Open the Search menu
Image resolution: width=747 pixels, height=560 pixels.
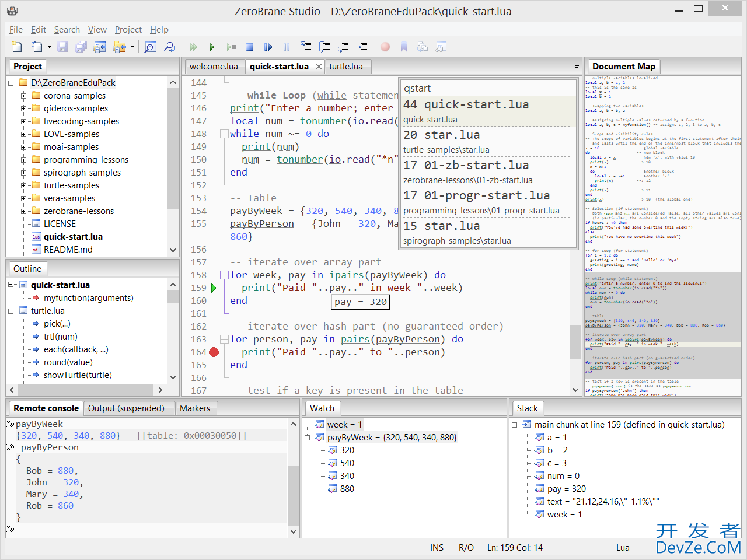click(x=67, y=30)
